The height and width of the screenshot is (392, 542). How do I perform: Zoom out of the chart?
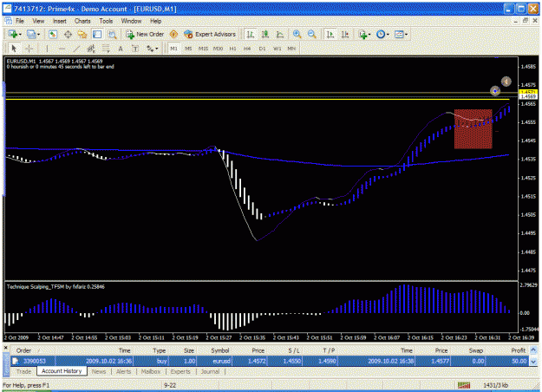tap(311, 34)
